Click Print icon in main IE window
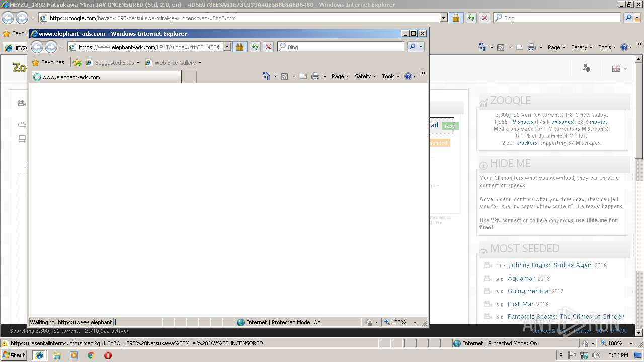This screenshot has width=644, height=362. [532, 47]
